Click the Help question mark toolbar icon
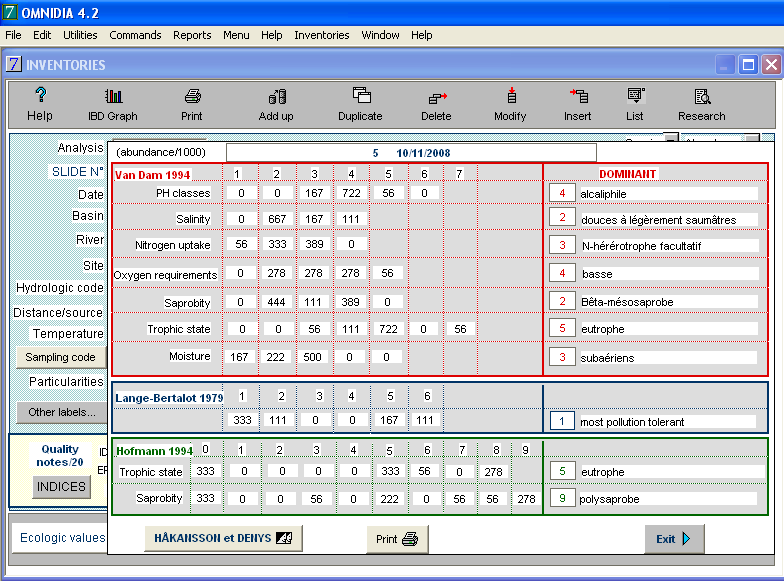The height and width of the screenshot is (581, 784). pyautogui.click(x=40, y=94)
